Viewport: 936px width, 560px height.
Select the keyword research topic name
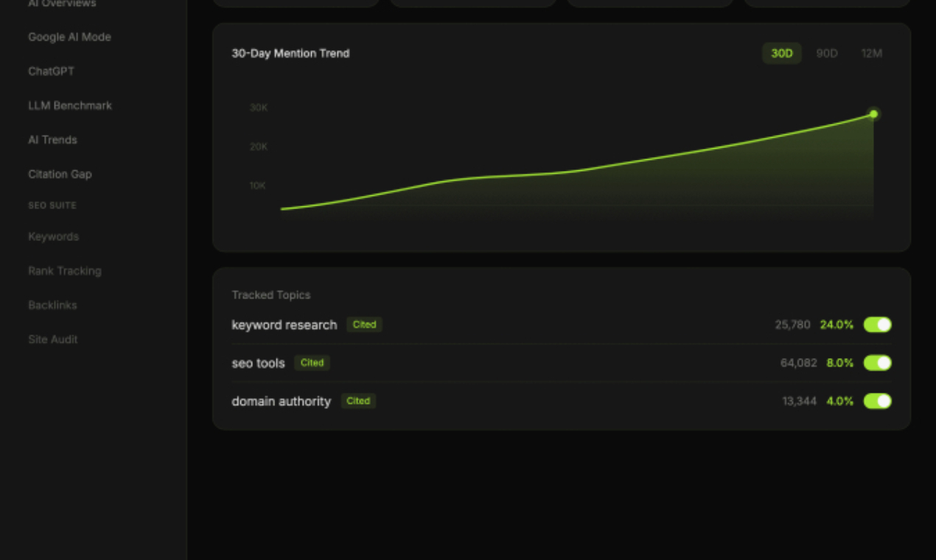284,325
